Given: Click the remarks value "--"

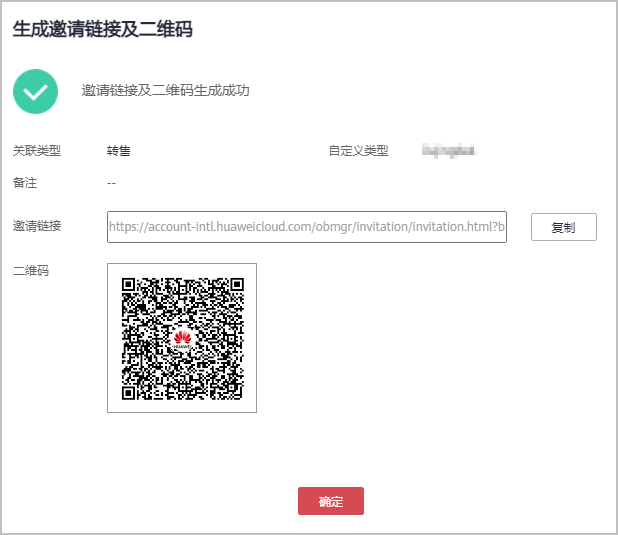Looking at the screenshot, I should coord(112,183).
